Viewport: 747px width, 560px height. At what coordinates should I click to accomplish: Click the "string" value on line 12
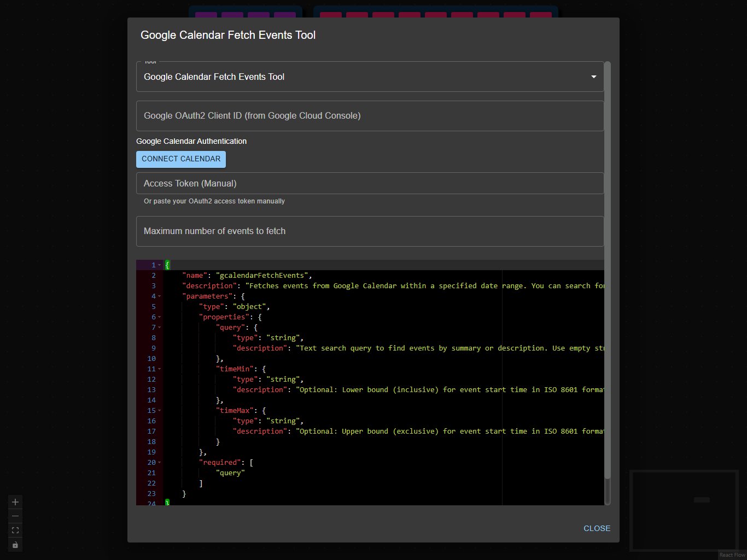coord(283,380)
